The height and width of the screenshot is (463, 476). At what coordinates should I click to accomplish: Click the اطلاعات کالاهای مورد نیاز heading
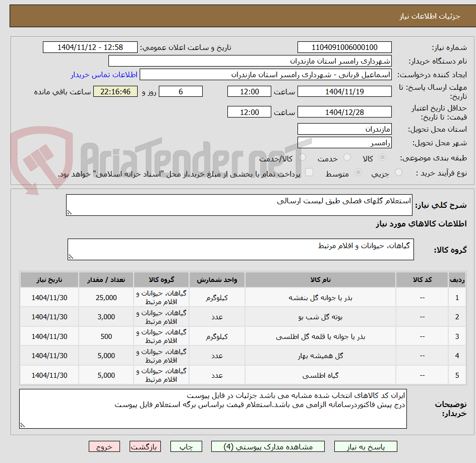coord(421,224)
